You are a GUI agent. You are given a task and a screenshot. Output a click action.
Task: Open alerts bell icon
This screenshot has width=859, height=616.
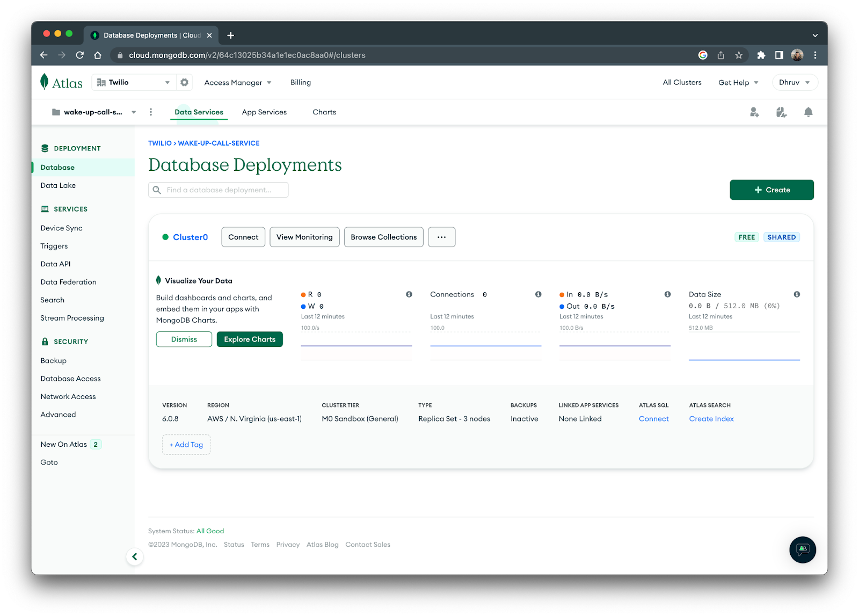coord(808,112)
